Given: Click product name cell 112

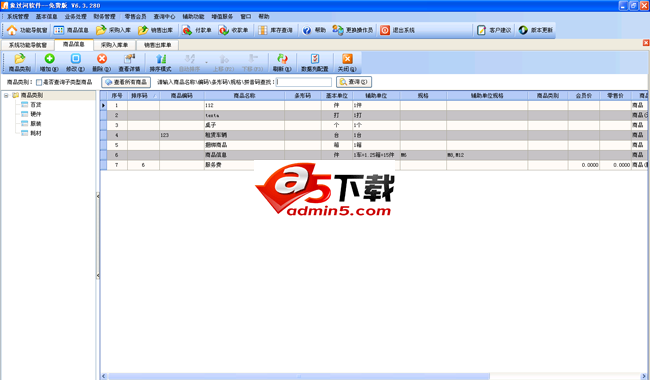Looking at the screenshot, I should [244, 105].
